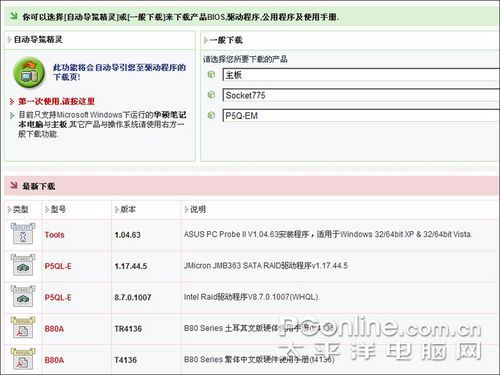The height and width of the screenshot is (375, 500).
Task: Open the 主板 product type dropdown
Action: [x=361, y=75]
